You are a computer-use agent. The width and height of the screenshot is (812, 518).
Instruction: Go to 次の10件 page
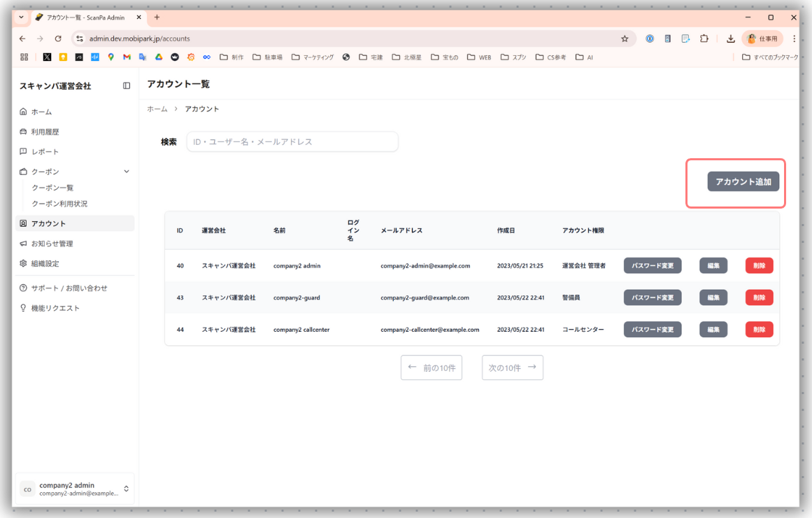coord(512,367)
